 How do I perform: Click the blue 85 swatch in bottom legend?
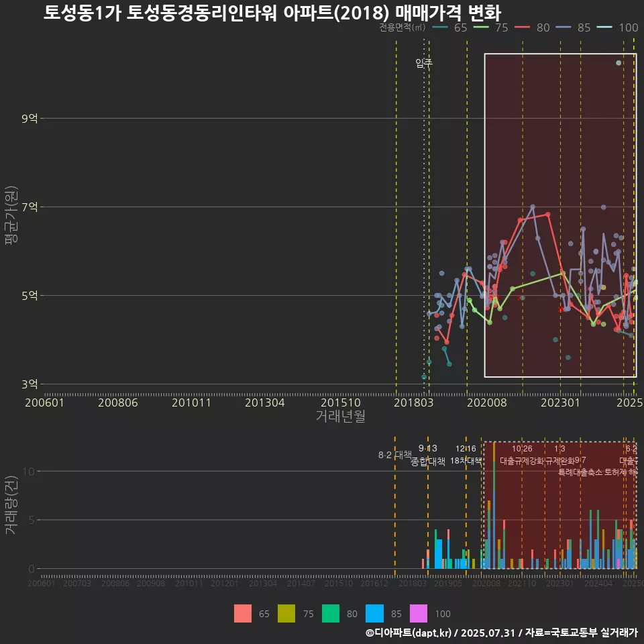[374, 614]
